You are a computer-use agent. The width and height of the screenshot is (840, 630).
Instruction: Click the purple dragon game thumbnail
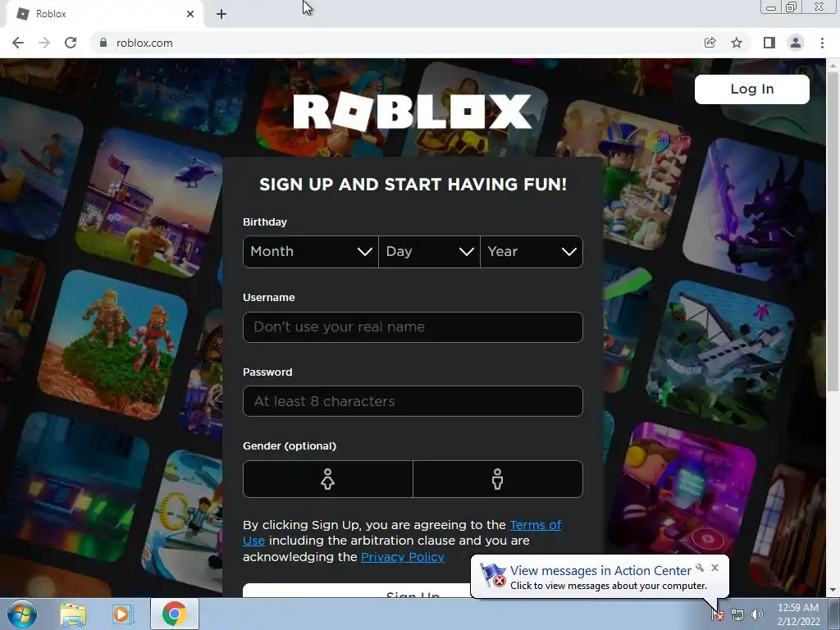click(x=755, y=212)
